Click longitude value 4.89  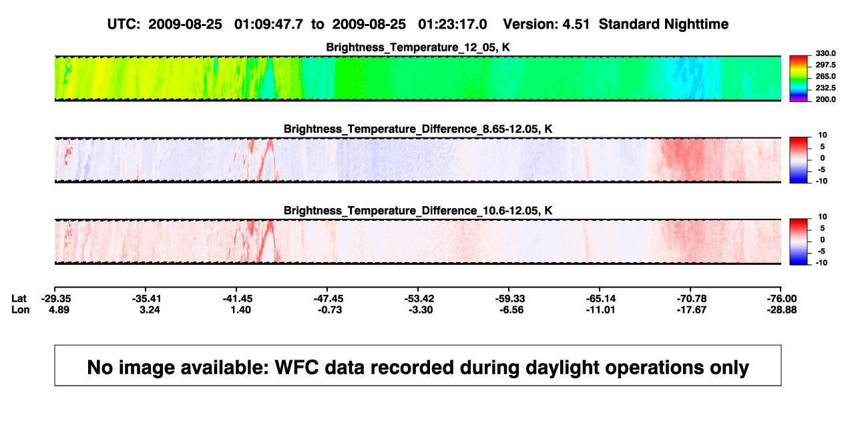coord(59,310)
